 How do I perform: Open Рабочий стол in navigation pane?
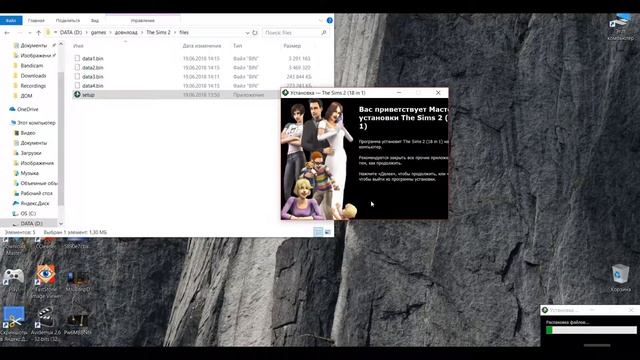coord(36,193)
